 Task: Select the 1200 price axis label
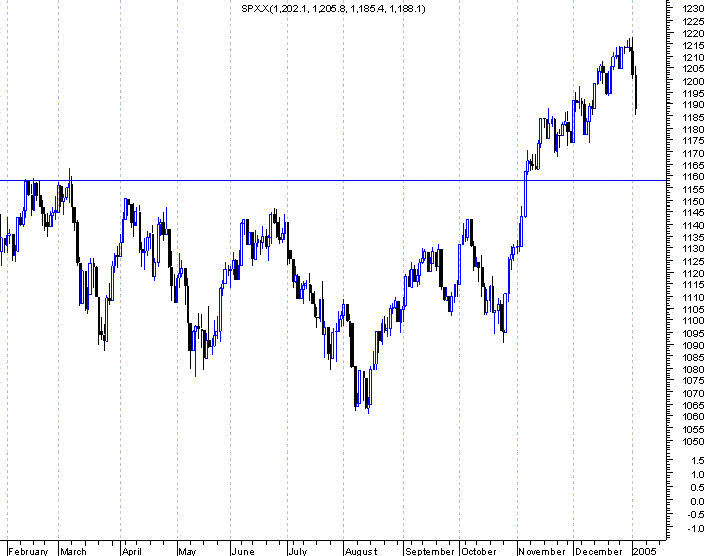pos(693,81)
